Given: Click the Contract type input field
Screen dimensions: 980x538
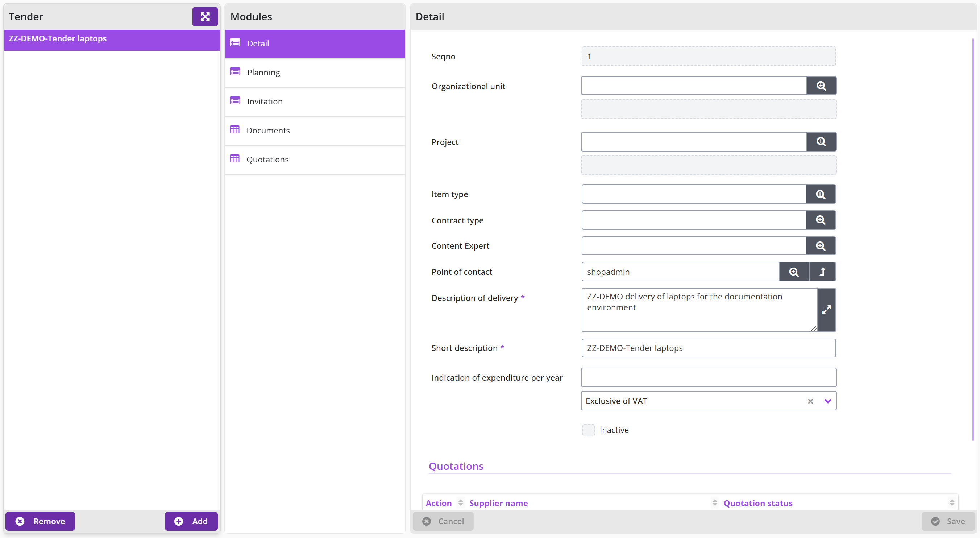Looking at the screenshot, I should tap(694, 220).
